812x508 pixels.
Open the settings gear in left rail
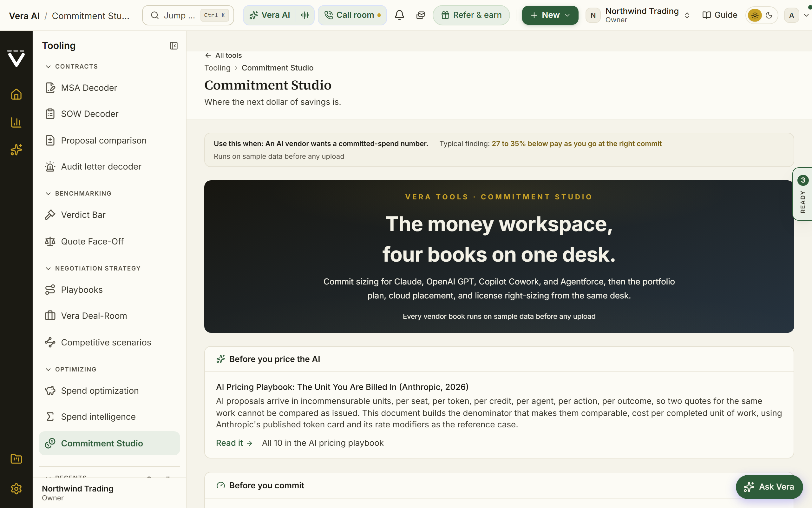point(16,489)
